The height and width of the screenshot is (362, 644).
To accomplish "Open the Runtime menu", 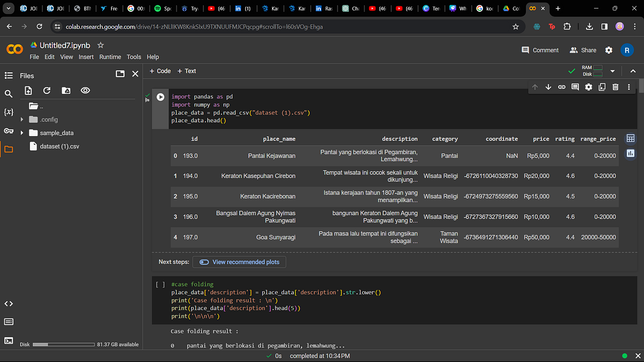I will click(x=110, y=57).
